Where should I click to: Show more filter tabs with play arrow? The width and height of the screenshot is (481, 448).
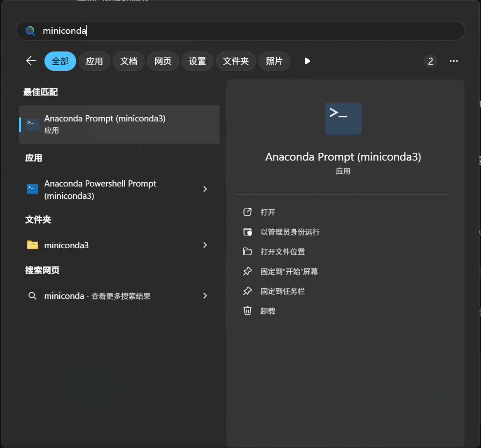pyautogui.click(x=307, y=61)
